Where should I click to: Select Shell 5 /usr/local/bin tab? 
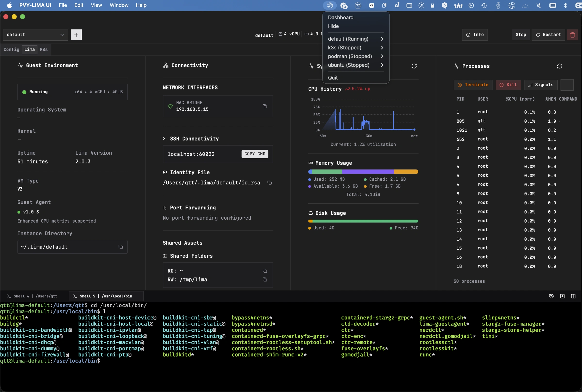click(106, 296)
